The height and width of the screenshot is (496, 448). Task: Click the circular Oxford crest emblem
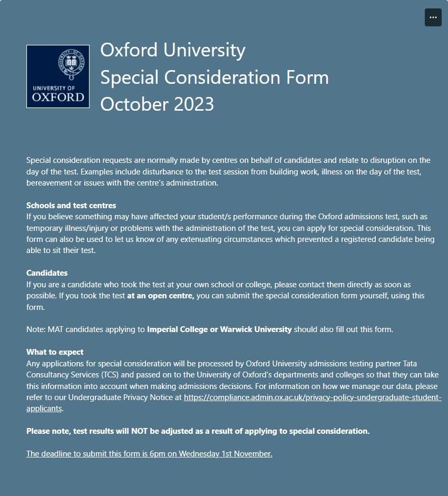pyautogui.click(x=71, y=63)
